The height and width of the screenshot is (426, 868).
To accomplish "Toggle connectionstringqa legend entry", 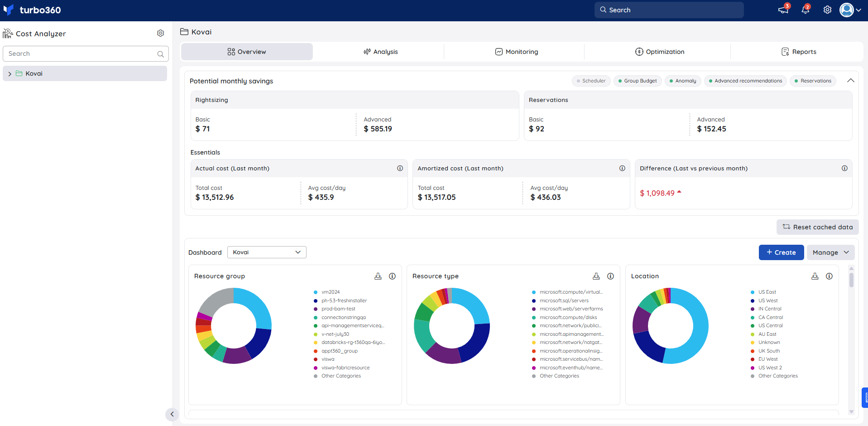I will coord(340,318).
